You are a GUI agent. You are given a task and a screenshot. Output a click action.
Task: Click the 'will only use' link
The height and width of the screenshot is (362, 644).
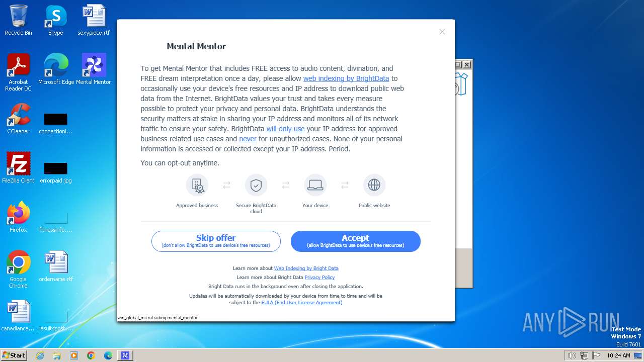(x=285, y=129)
